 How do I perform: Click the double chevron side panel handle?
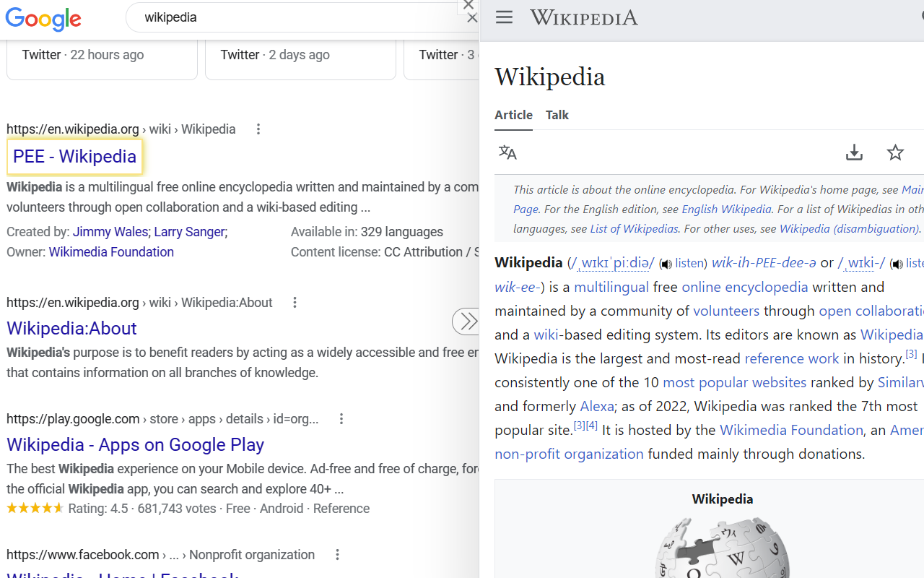(466, 322)
